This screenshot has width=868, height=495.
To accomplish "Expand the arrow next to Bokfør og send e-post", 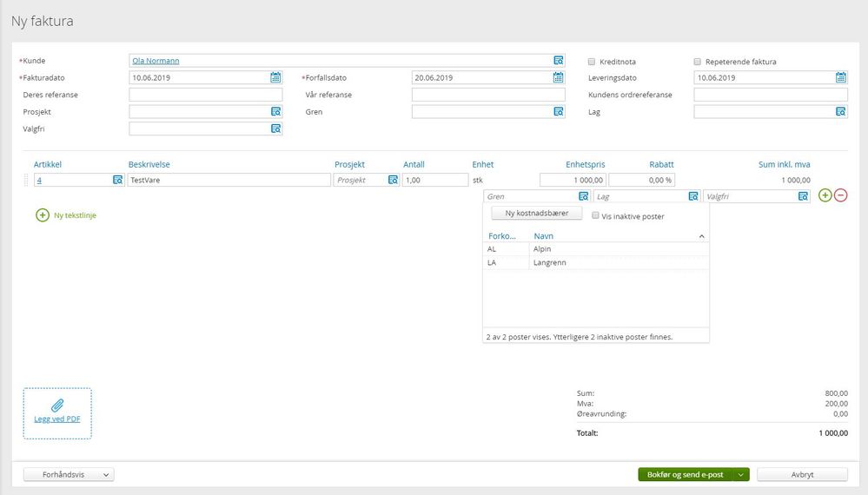I will [740, 474].
